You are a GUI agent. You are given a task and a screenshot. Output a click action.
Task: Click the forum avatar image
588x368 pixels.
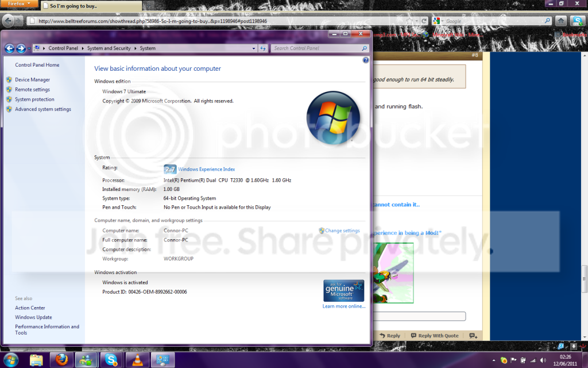pyautogui.click(x=393, y=273)
